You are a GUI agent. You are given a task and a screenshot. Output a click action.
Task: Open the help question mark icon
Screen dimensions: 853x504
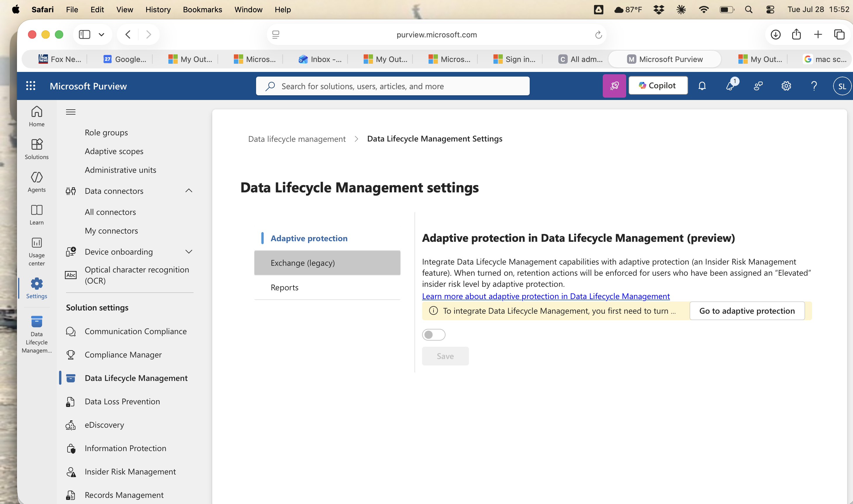pos(814,86)
